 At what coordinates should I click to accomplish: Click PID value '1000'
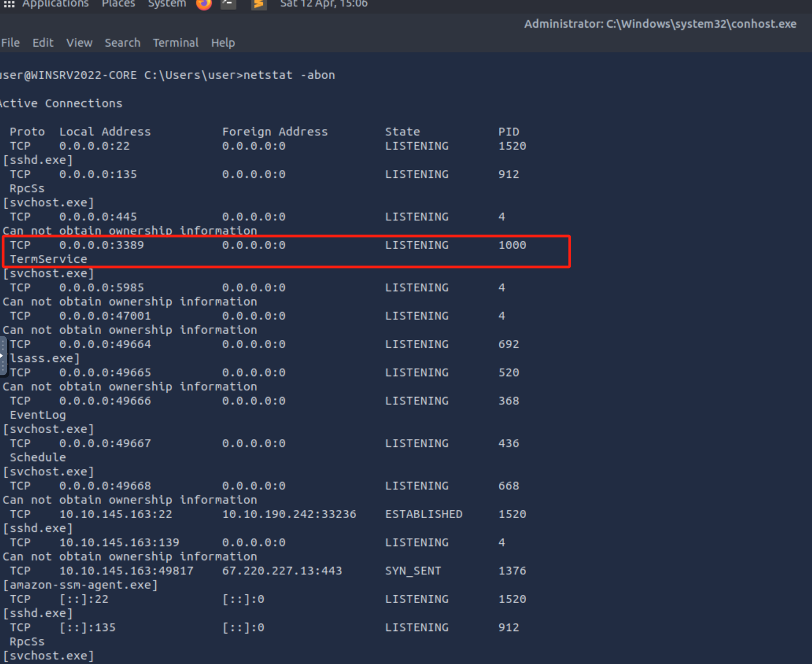point(512,245)
